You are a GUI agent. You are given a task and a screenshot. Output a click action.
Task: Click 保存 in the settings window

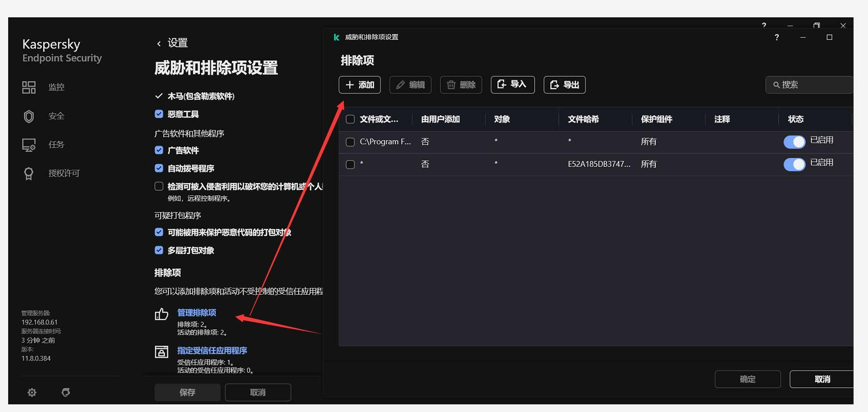click(x=187, y=392)
